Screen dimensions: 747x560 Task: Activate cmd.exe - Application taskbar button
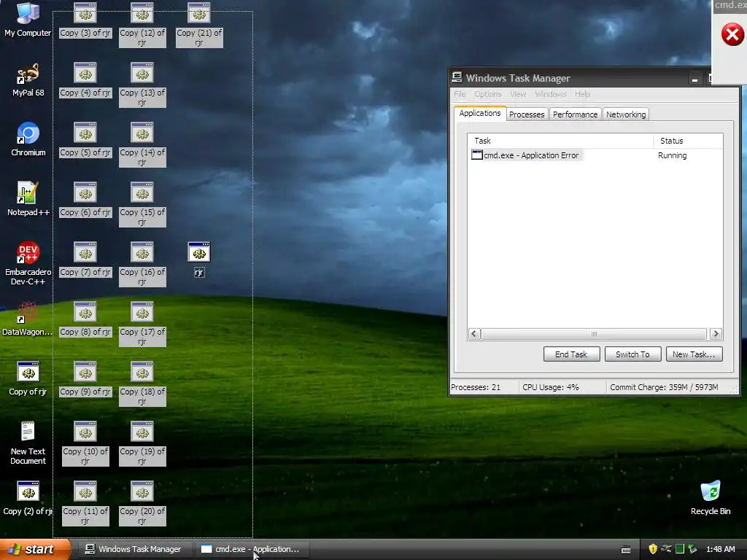252,549
